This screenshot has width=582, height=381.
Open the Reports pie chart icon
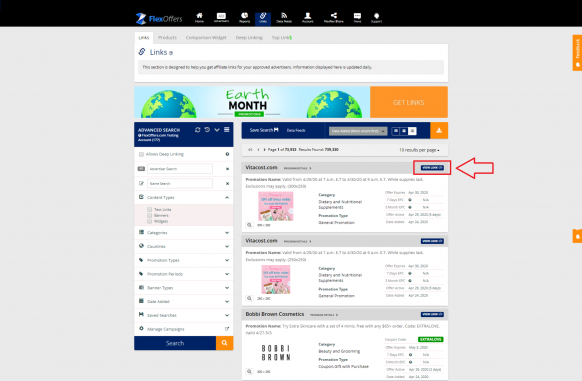coord(244,17)
